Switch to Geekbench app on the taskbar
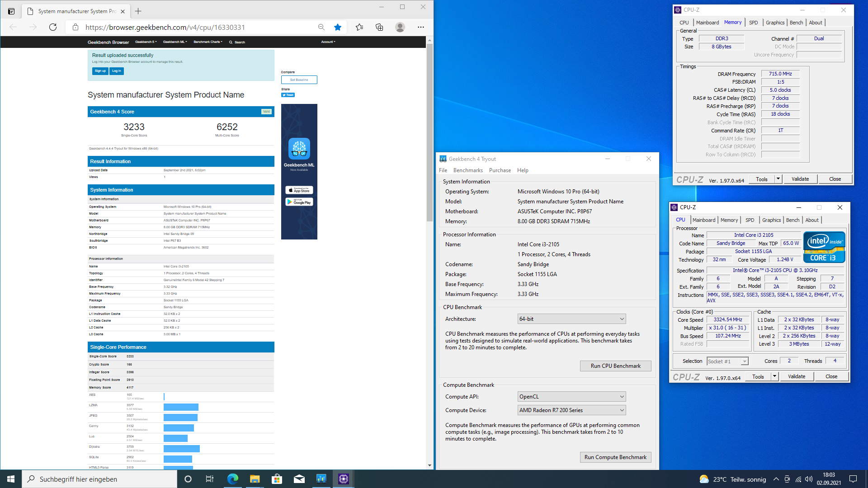 (x=321, y=479)
